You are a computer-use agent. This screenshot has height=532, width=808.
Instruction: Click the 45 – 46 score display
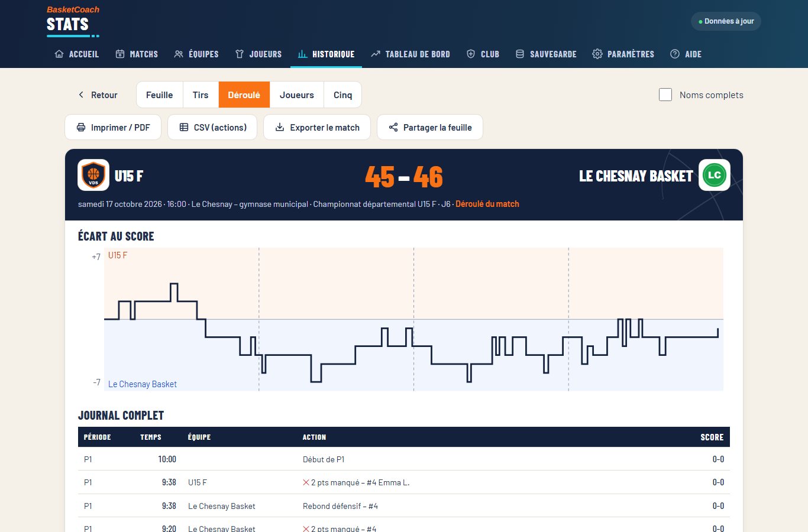point(404,176)
